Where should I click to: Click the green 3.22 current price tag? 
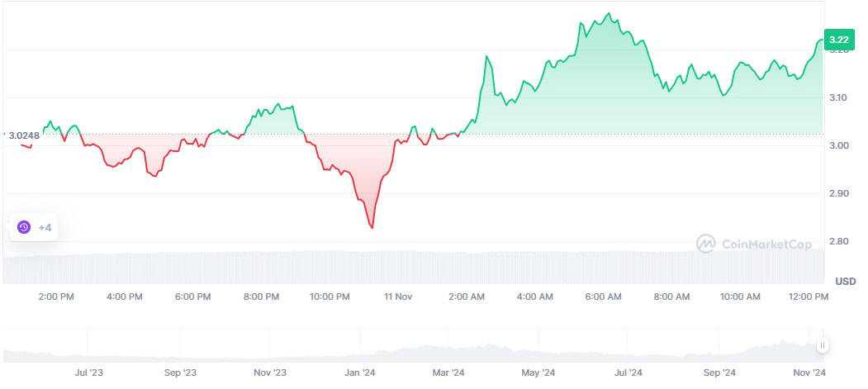coord(838,40)
